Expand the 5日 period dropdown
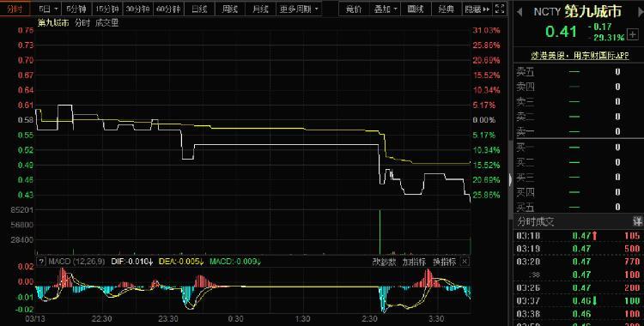 click(x=48, y=9)
